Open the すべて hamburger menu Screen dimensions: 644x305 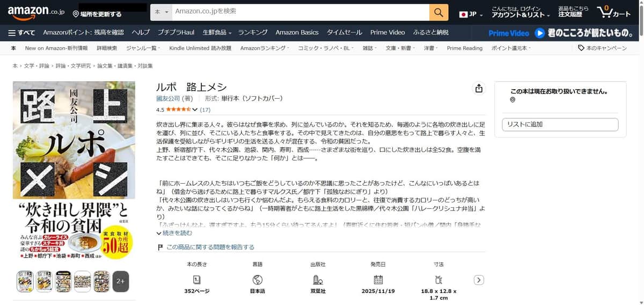click(x=22, y=32)
